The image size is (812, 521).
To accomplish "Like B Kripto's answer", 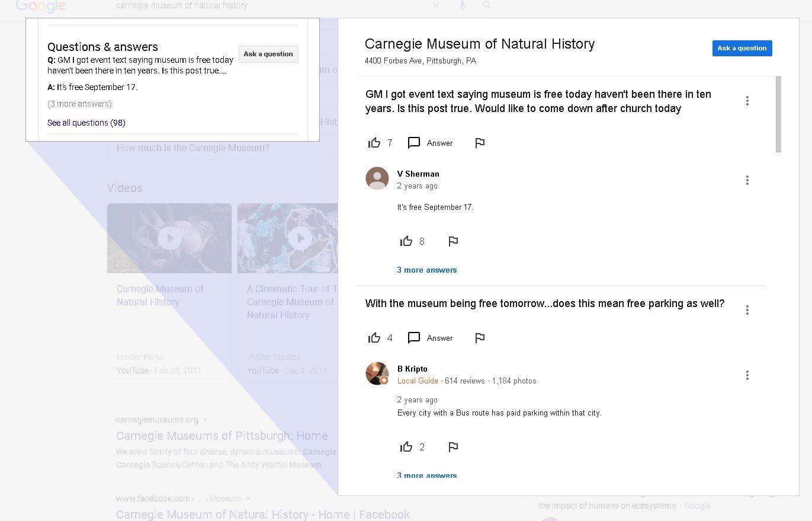I will 406,447.
